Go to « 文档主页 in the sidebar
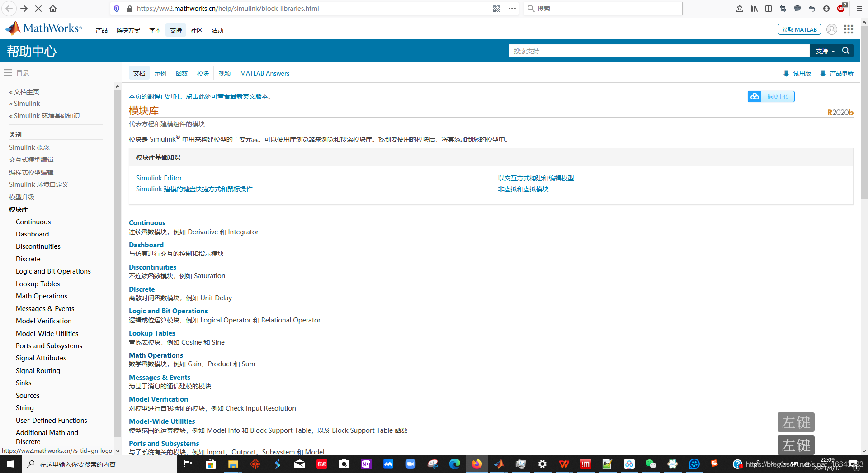Screen dimensions: 868x473 click(24, 92)
